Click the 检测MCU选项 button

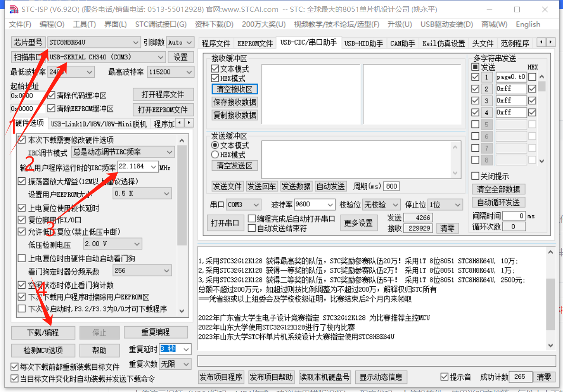pyautogui.click(x=43, y=350)
